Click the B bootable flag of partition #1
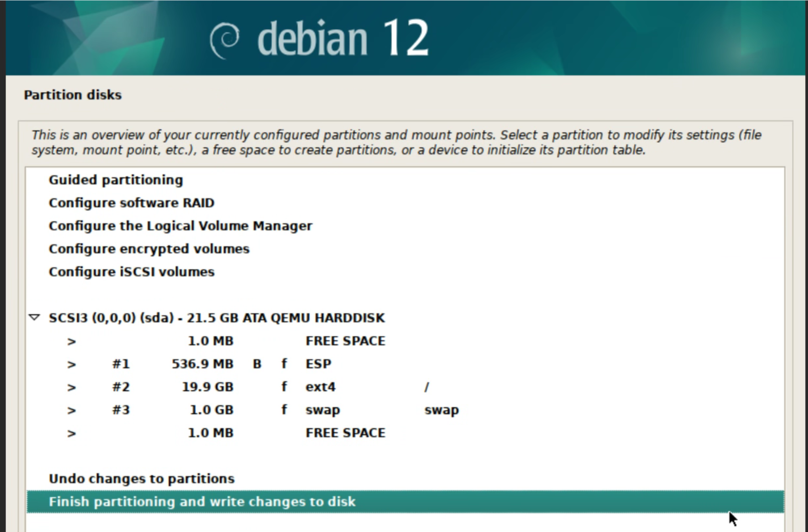 tap(257, 364)
